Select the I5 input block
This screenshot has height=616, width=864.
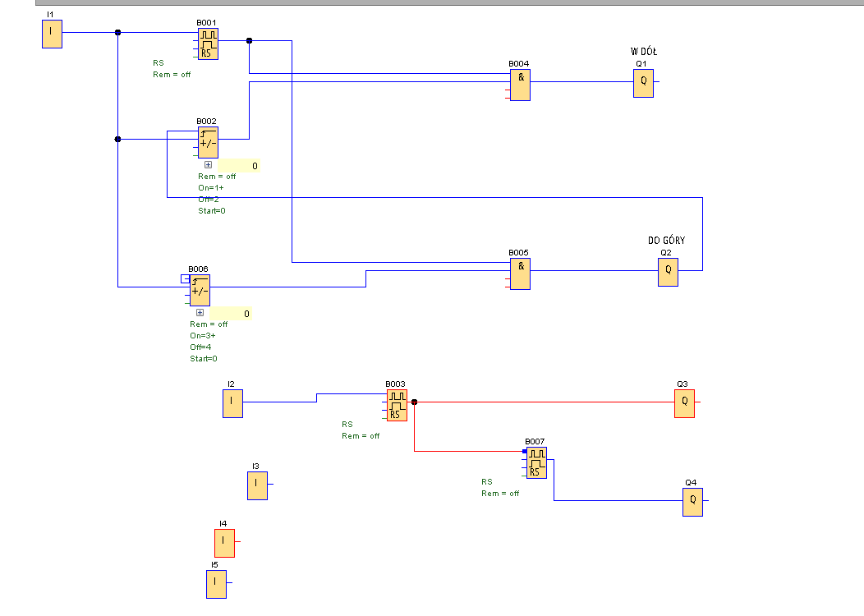point(217,585)
